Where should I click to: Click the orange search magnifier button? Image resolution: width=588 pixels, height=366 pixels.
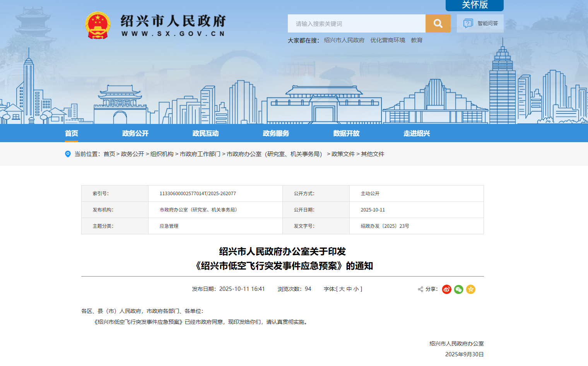[x=438, y=24]
